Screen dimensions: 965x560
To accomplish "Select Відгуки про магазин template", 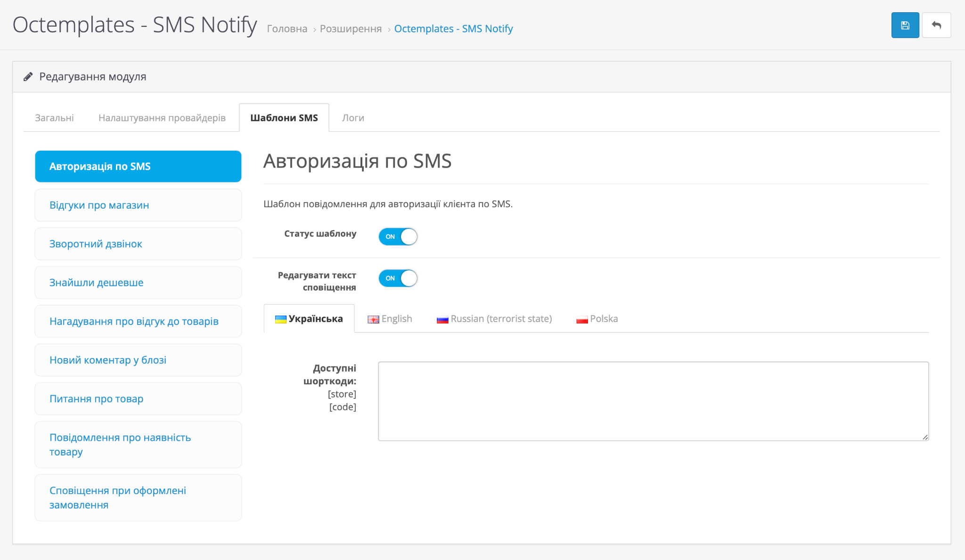I will pyautogui.click(x=138, y=205).
